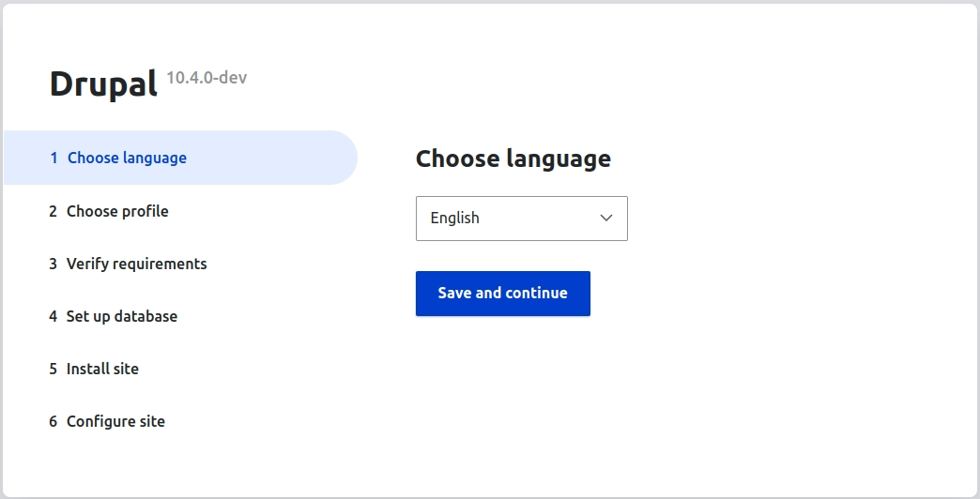
Task: Select the Install site step
Action: tap(102, 369)
